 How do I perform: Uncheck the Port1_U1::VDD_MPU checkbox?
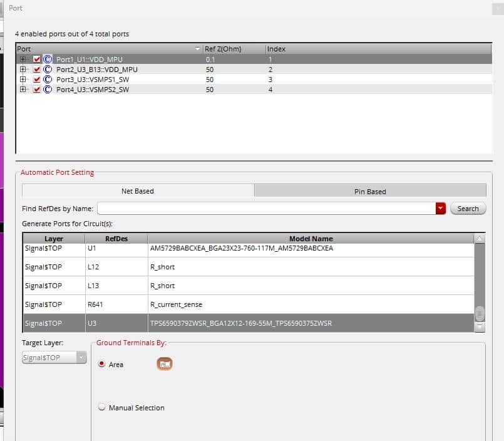[37, 60]
